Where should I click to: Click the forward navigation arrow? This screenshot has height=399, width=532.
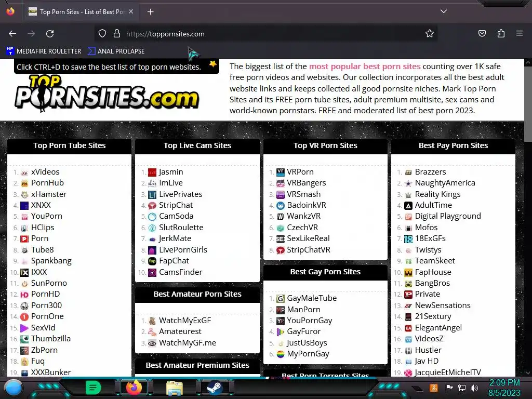click(x=31, y=34)
